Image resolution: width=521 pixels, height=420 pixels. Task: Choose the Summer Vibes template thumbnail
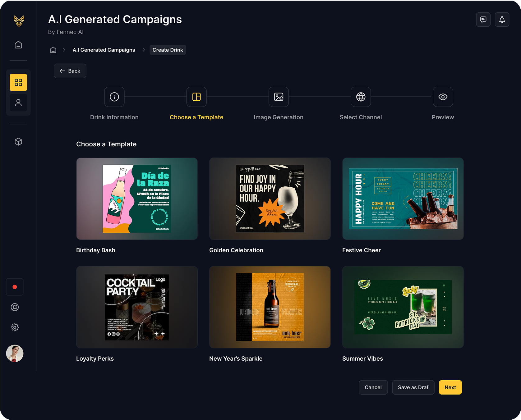[x=403, y=307]
